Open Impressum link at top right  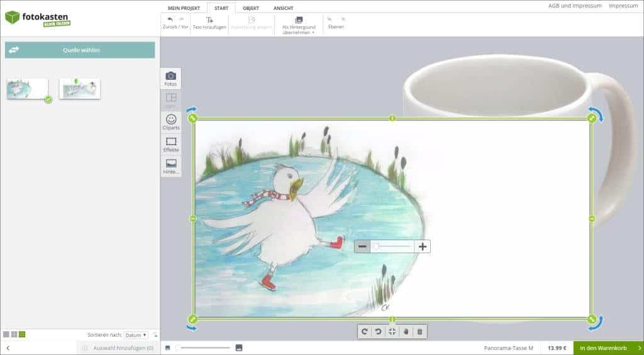coord(623,6)
